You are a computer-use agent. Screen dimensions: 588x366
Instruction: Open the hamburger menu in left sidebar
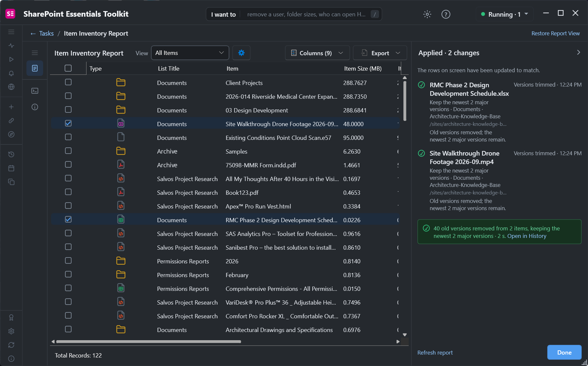11,32
